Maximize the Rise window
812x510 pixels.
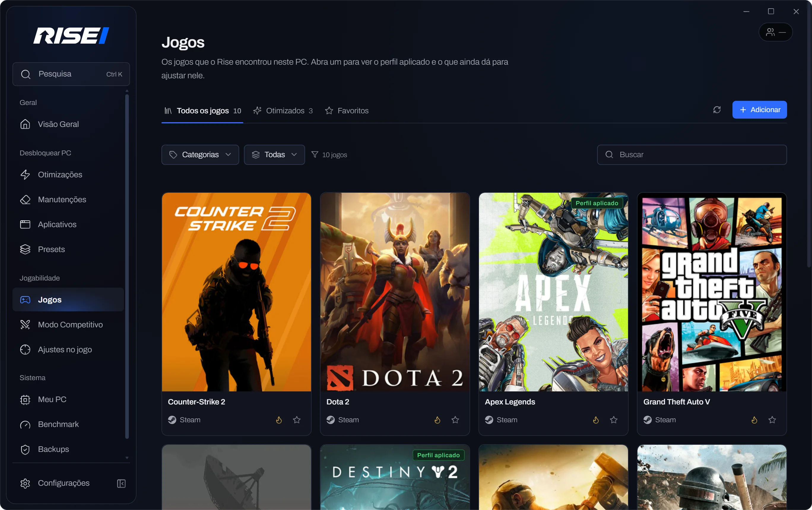(771, 12)
